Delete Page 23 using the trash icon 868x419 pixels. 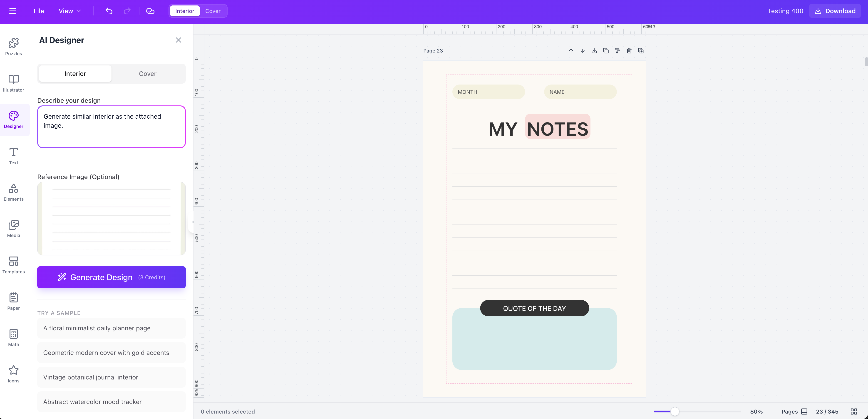629,51
